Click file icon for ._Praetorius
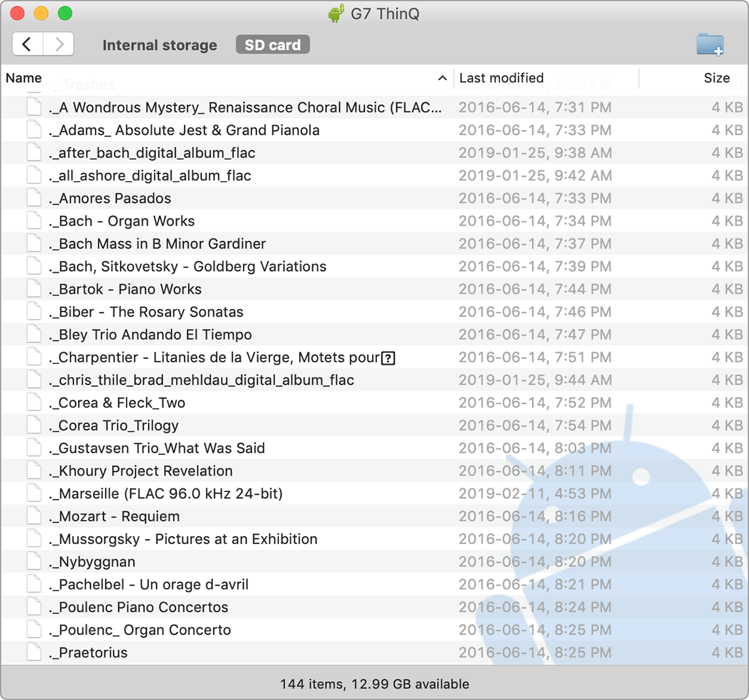749x700 pixels. (x=34, y=653)
